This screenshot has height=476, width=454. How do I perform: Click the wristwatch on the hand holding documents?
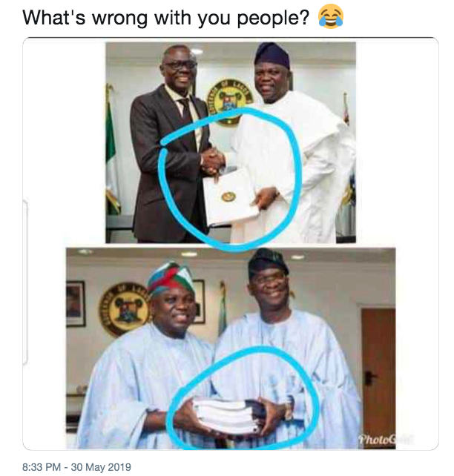[289, 407]
